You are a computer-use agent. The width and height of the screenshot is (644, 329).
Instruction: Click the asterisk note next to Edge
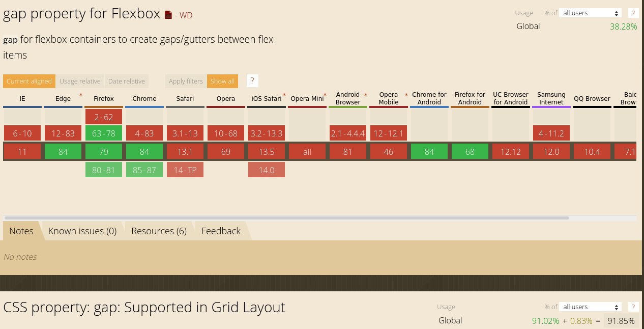tap(80, 95)
